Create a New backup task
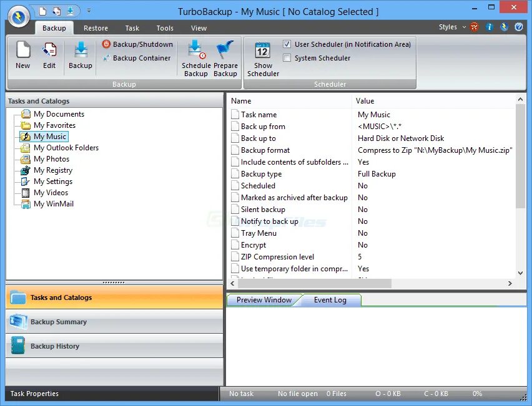Image resolution: width=532 pixels, height=406 pixels. (x=22, y=56)
